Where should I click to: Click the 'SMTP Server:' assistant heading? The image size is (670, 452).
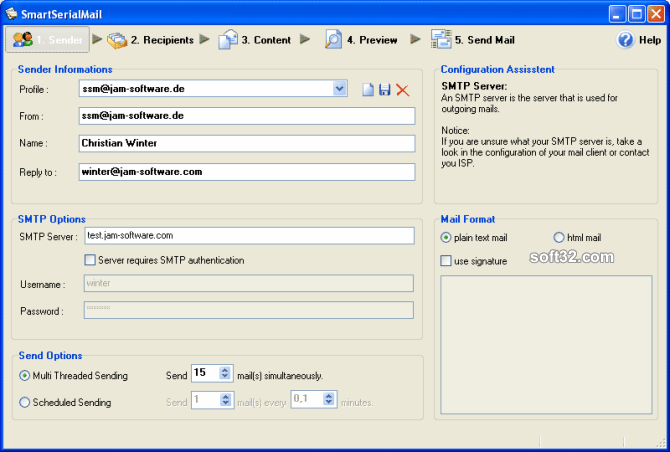coord(474,86)
